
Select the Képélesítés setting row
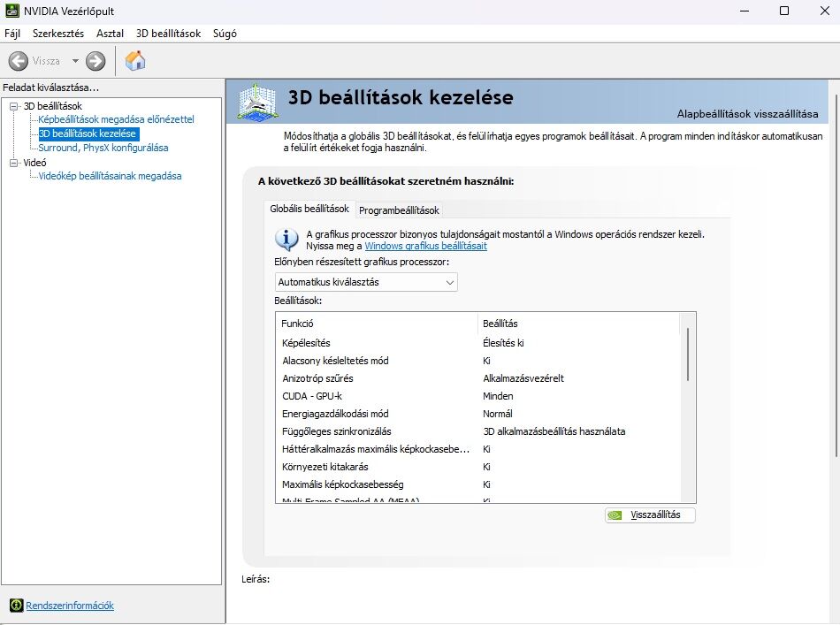tap(477, 343)
